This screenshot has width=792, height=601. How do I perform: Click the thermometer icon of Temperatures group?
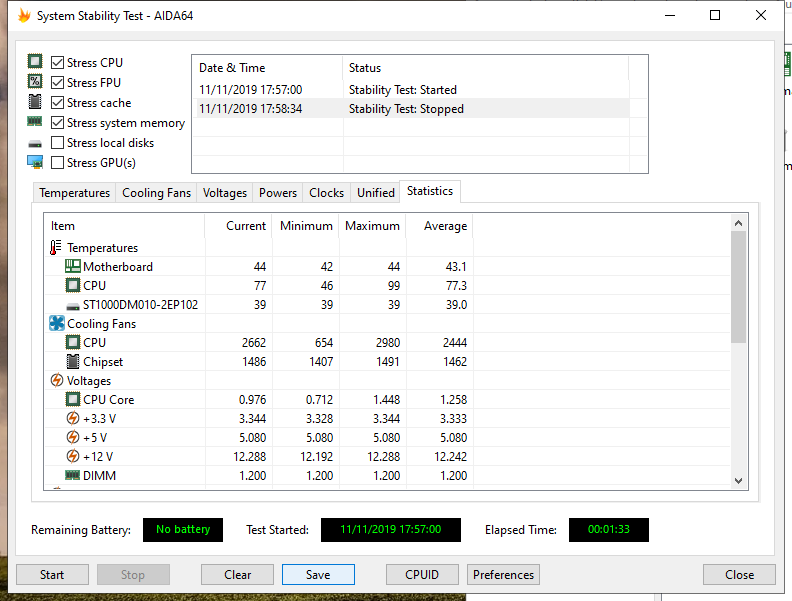[x=56, y=247]
